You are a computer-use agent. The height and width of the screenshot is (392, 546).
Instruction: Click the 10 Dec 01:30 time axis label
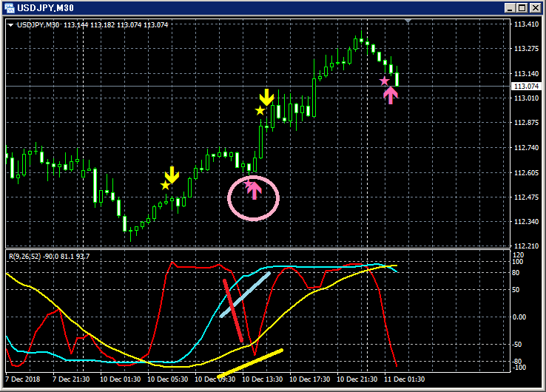(x=120, y=379)
